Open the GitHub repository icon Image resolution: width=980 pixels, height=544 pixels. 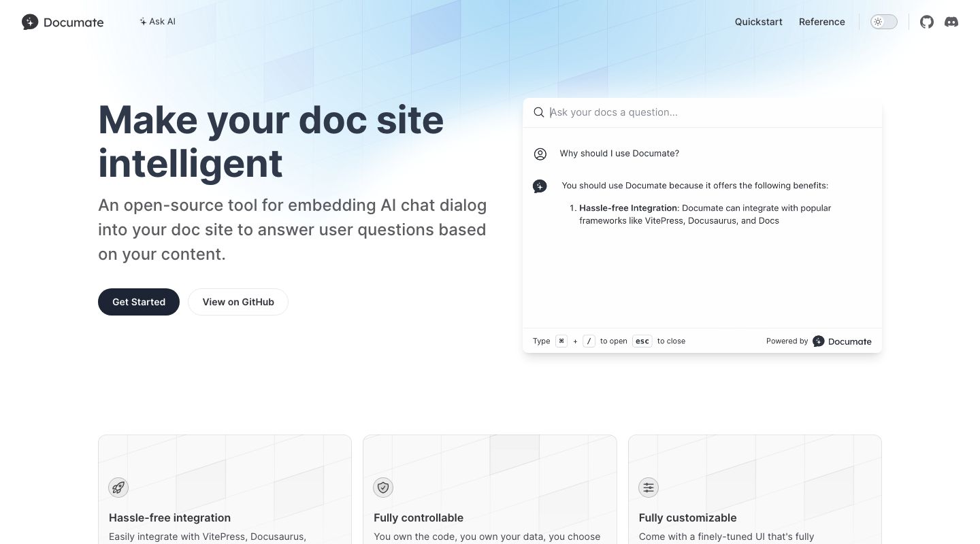coord(927,22)
